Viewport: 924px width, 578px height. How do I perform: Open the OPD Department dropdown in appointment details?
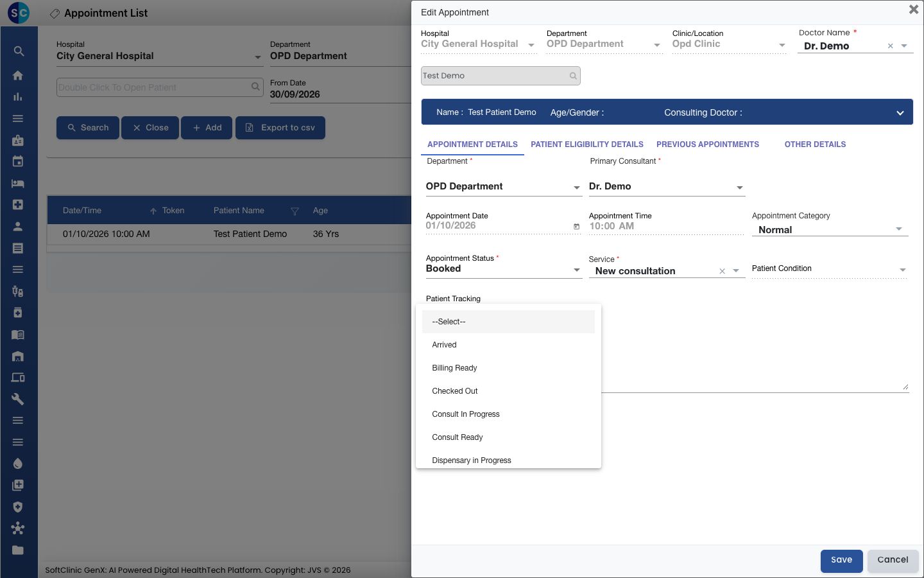tap(503, 187)
